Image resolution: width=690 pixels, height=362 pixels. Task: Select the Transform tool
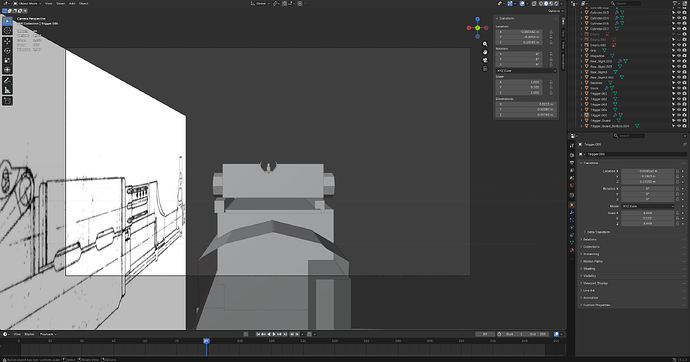[x=7, y=69]
